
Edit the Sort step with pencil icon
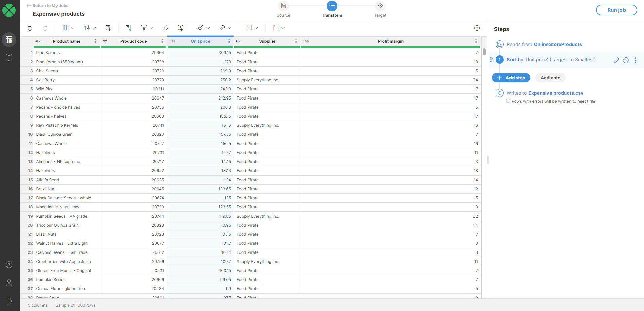pyautogui.click(x=616, y=60)
